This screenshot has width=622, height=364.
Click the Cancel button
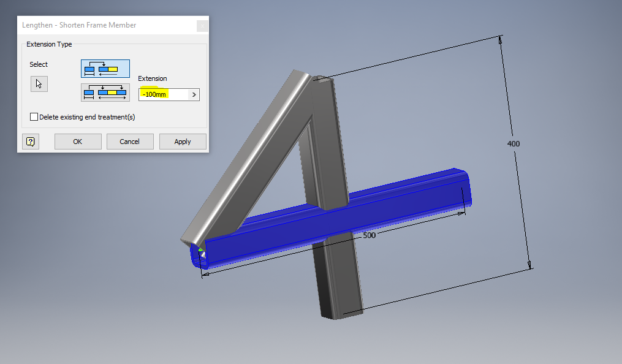click(x=130, y=142)
